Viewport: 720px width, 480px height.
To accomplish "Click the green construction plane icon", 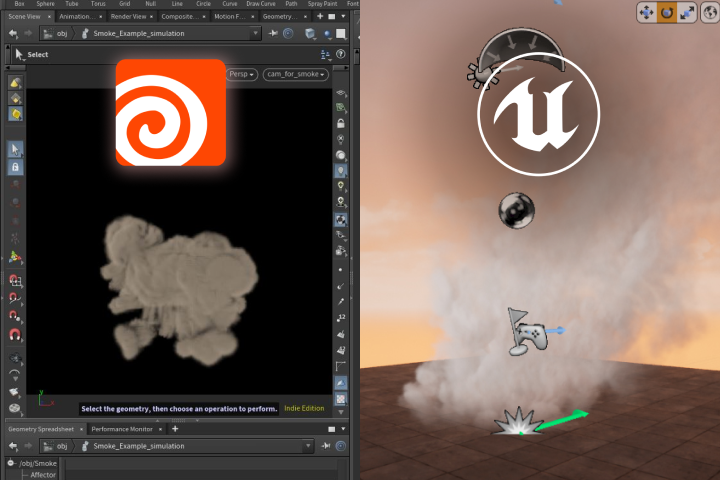I will coord(340,108).
